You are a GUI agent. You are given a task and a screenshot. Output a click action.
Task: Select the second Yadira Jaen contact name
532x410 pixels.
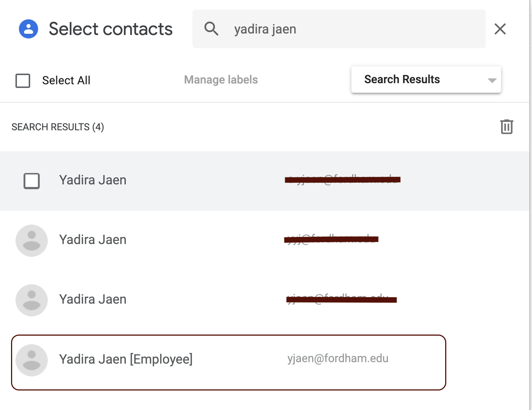pos(93,240)
